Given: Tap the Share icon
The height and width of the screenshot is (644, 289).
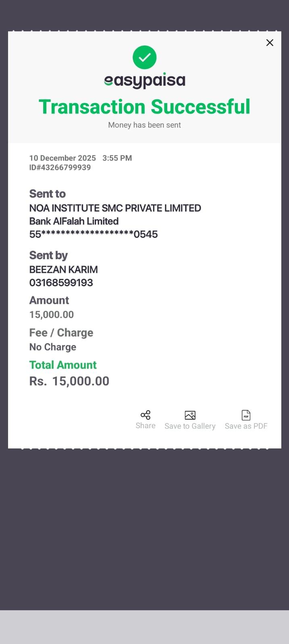Looking at the screenshot, I should tap(146, 415).
